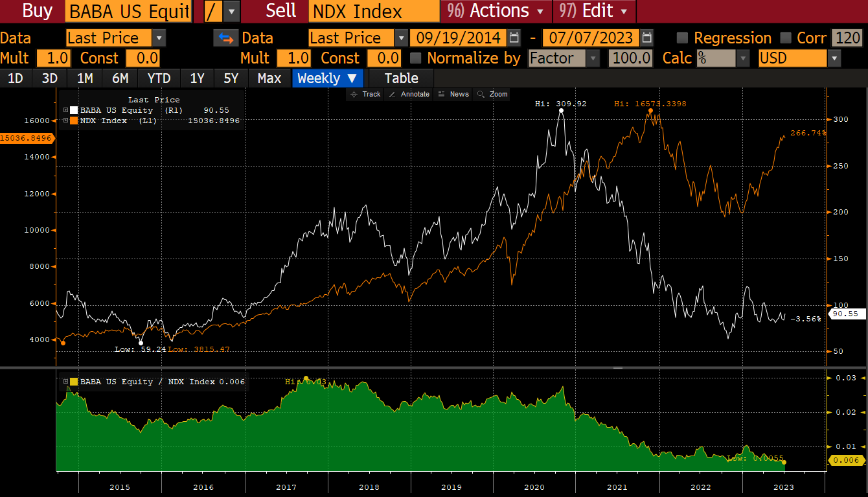Select the Annotate pencil tool

[409, 94]
